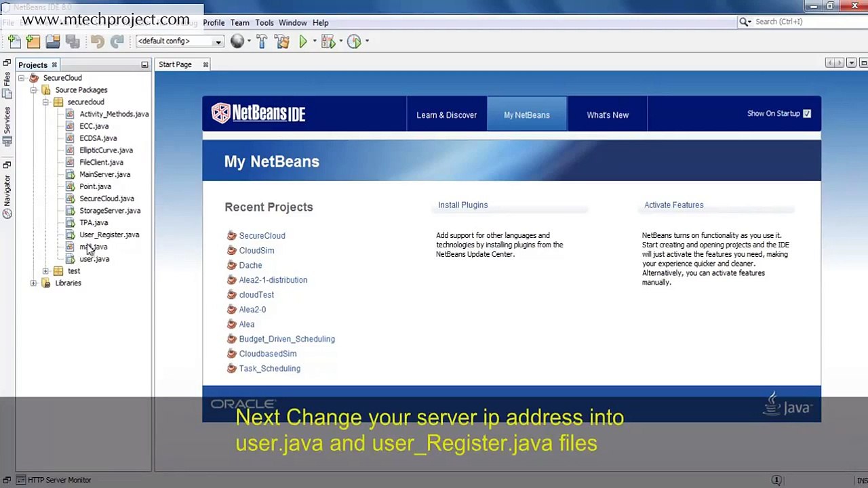Collapse the SecureCloud project node
Screen dimensions: 868x488
click(x=21, y=78)
